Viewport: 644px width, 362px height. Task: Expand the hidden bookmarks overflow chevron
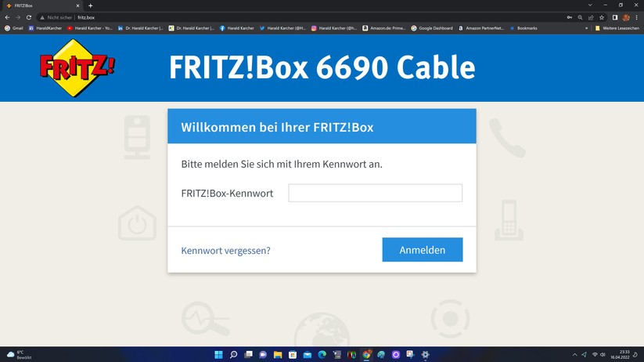(587, 28)
